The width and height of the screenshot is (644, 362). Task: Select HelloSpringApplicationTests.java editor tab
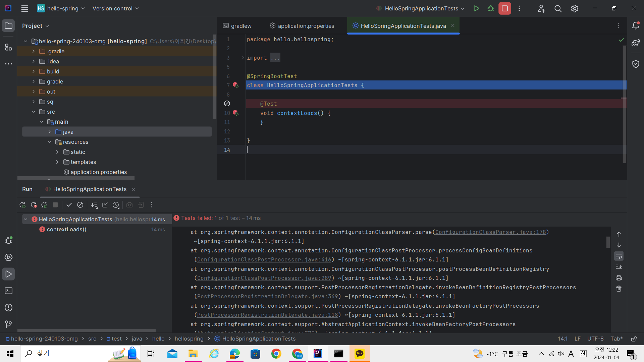tap(403, 26)
